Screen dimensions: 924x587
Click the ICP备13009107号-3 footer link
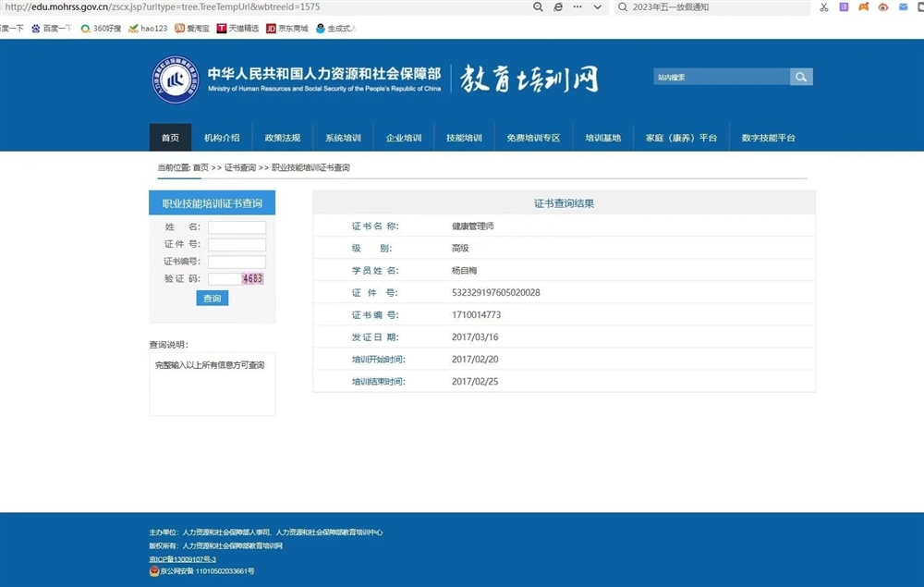tap(183, 558)
